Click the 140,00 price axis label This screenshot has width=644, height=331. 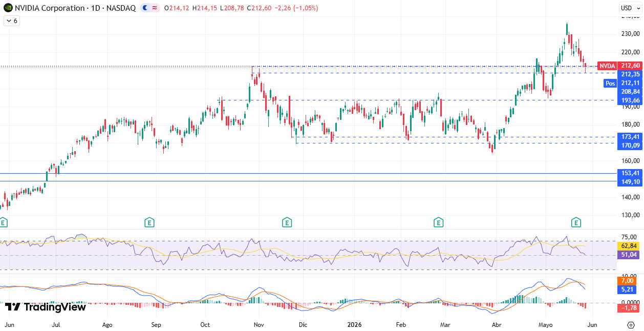click(x=630, y=197)
